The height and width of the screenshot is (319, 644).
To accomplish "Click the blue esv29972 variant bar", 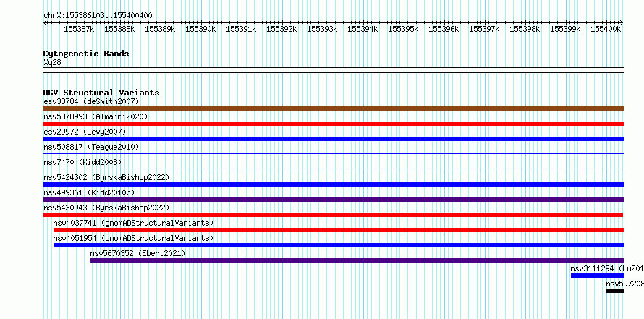I will tap(333, 139).
